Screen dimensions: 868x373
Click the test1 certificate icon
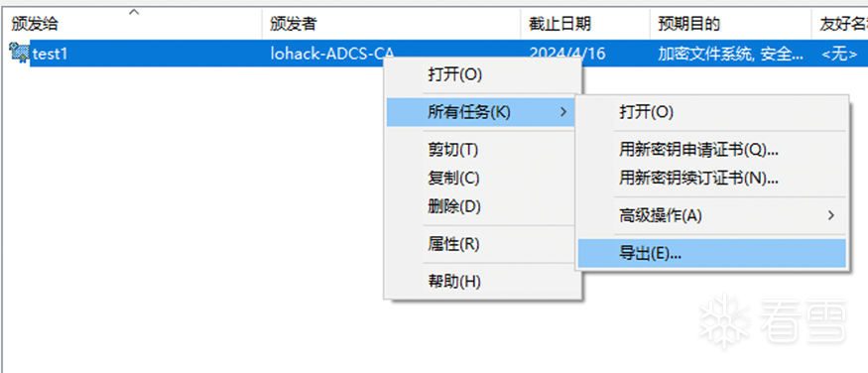[20, 54]
